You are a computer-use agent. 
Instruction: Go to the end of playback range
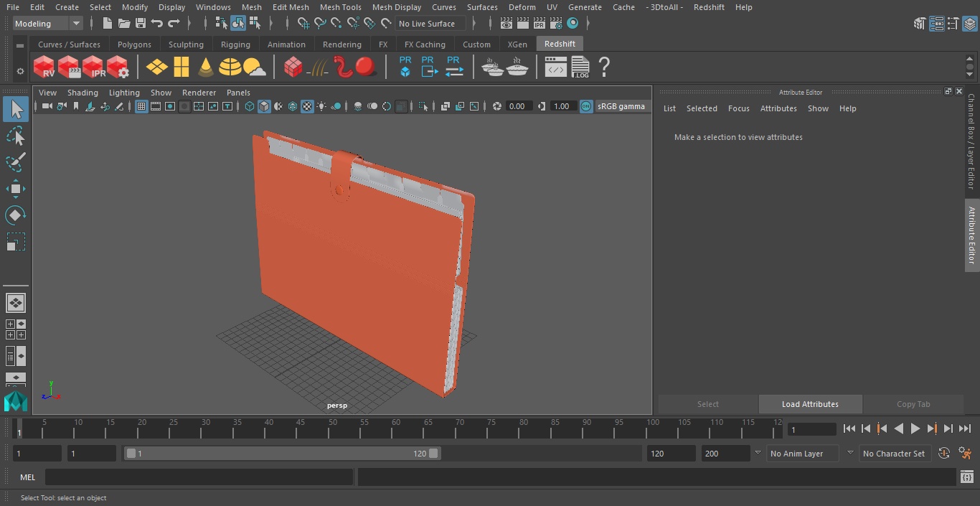point(965,428)
